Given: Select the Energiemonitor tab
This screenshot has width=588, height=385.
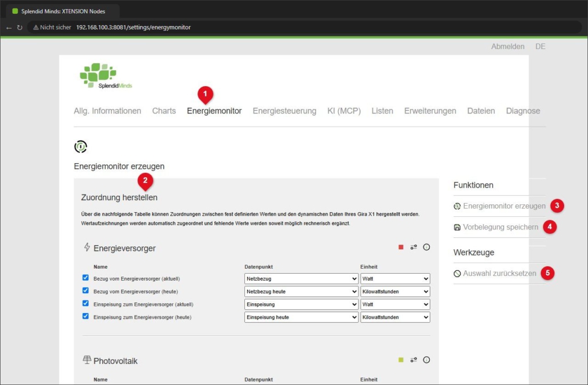Looking at the screenshot, I should click(x=214, y=111).
